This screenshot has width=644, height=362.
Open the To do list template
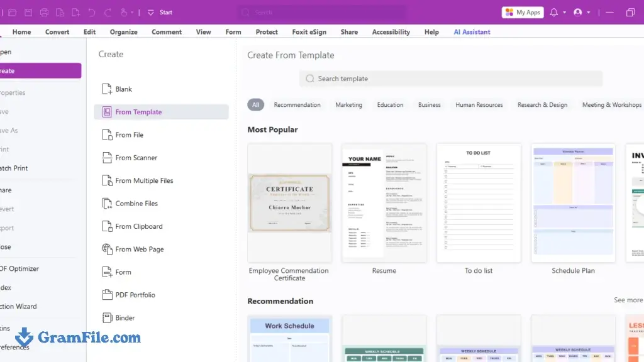(x=479, y=203)
